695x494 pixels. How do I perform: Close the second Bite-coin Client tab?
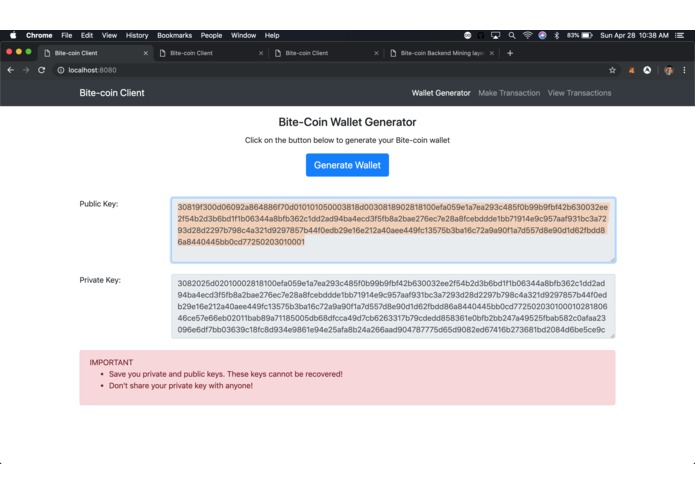click(x=261, y=53)
